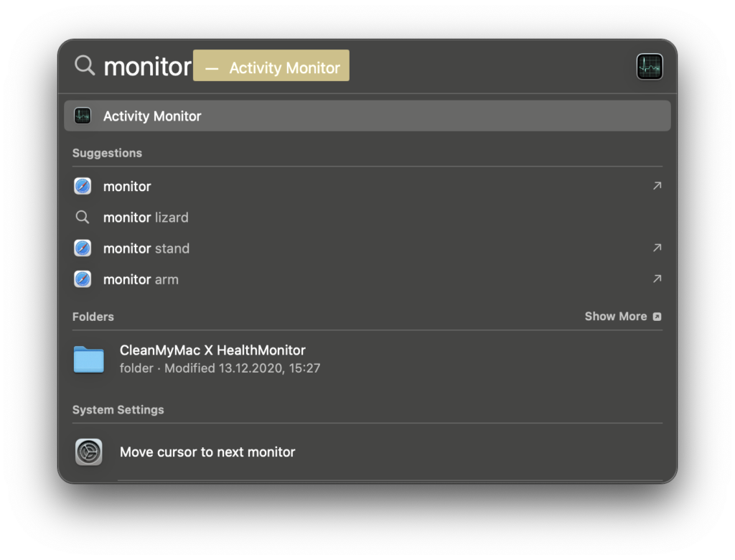Click the Spotlight magnifying glass icon in search bar
735x560 pixels.
[85, 66]
